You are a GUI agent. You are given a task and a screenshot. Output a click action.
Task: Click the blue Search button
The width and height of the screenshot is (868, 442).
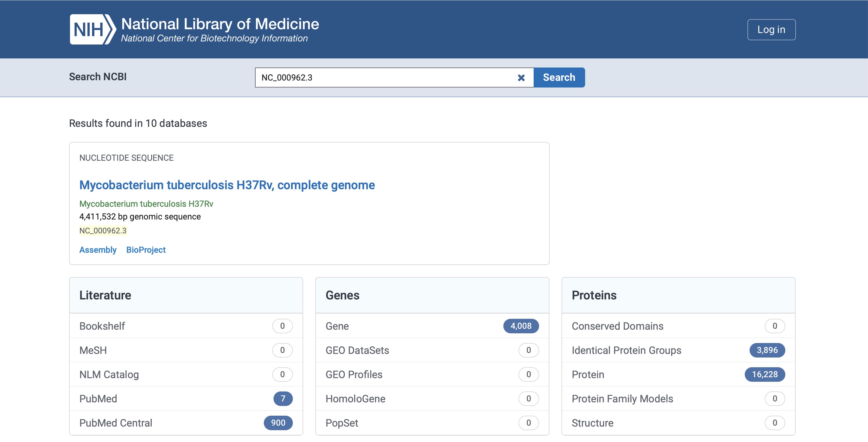[559, 78]
